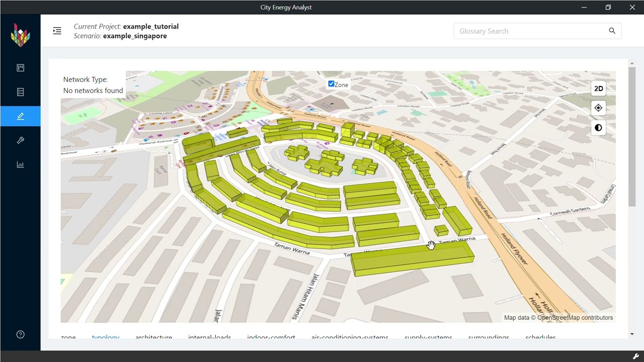Open the architecture tab
This screenshot has height=362, width=644.
(x=153, y=337)
